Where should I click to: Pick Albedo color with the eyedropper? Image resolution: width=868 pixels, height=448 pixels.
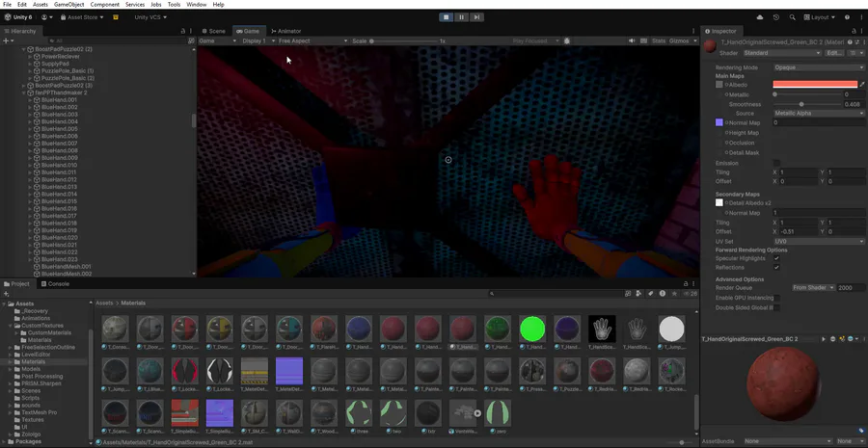862,85
